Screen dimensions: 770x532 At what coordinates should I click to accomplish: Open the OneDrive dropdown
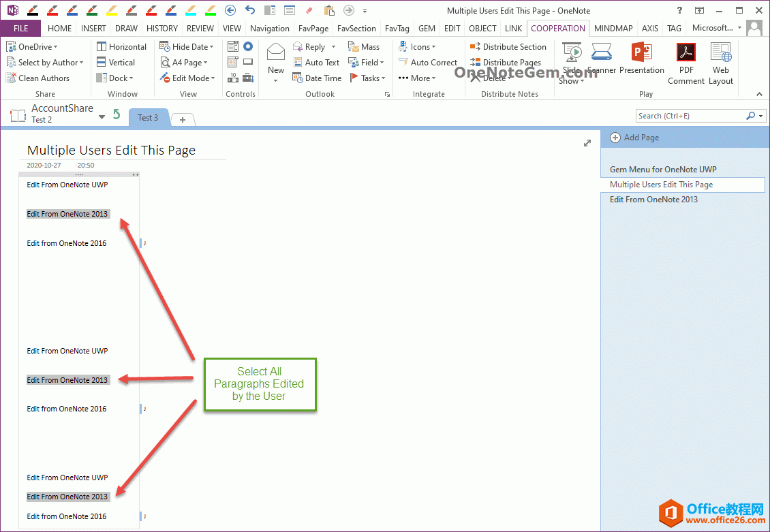(x=32, y=46)
